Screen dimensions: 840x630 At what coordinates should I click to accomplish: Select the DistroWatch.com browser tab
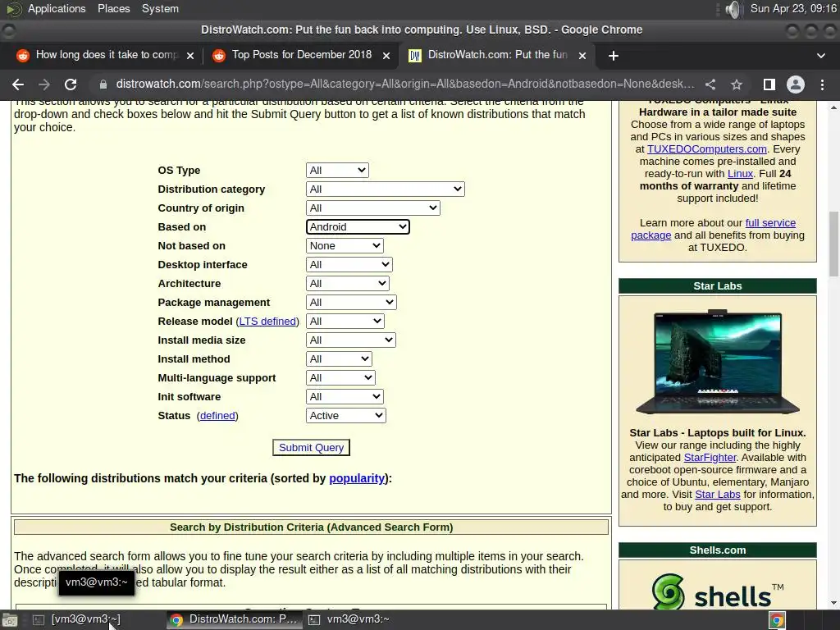[x=497, y=55]
